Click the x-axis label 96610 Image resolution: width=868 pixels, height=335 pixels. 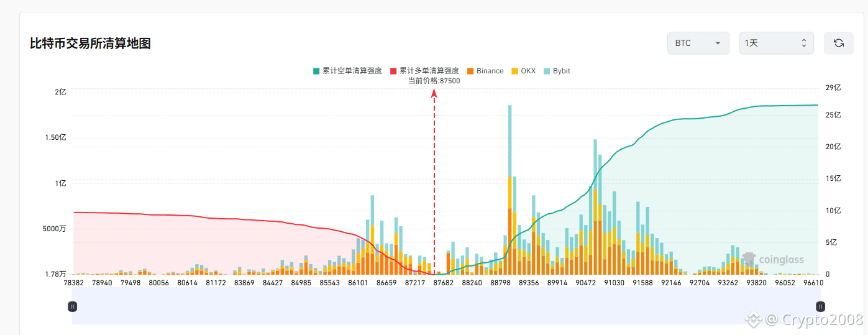click(x=813, y=282)
